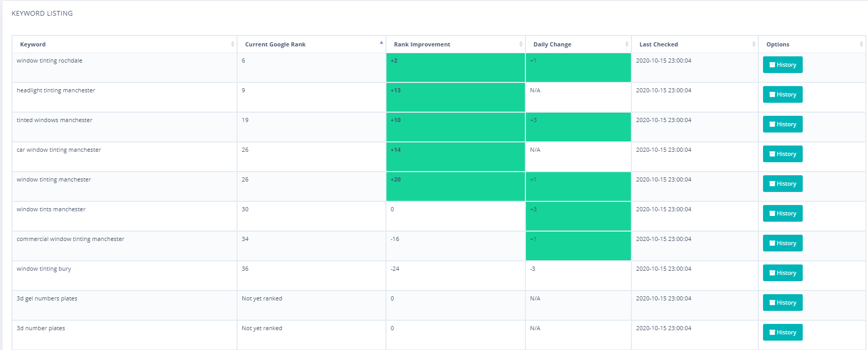The image size is (868, 350).
Task: Open History for car window tinting manchester
Action: [782, 154]
